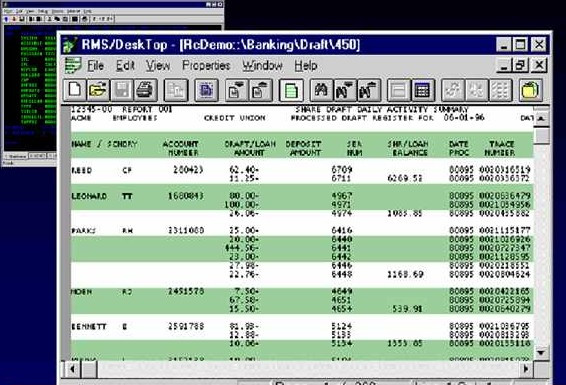This screenshot has width=566, height=385.
Task: Click the New document toolbar icon
Action: point(75,90)
